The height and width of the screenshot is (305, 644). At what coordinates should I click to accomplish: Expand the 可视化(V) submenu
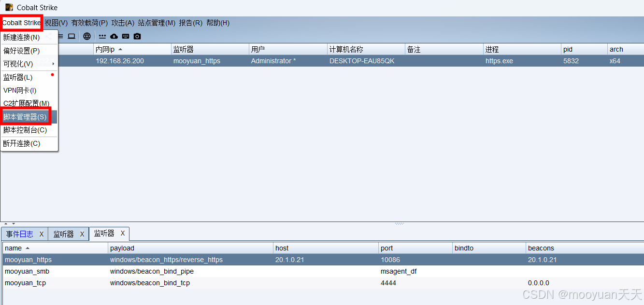[29, 64]
